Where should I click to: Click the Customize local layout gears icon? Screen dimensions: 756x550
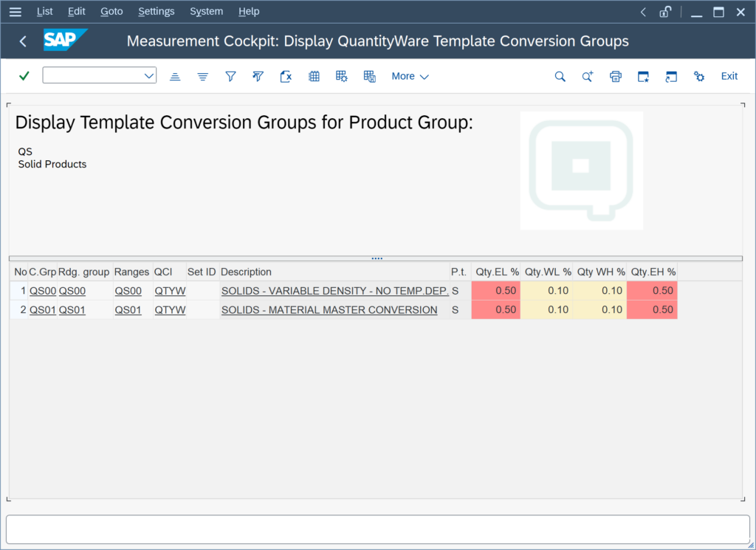pos(699,76)
